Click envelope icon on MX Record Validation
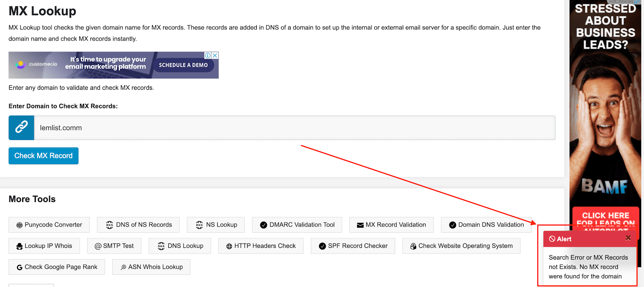Viewport: 644px width, 287px height. [x=360, y=225]
